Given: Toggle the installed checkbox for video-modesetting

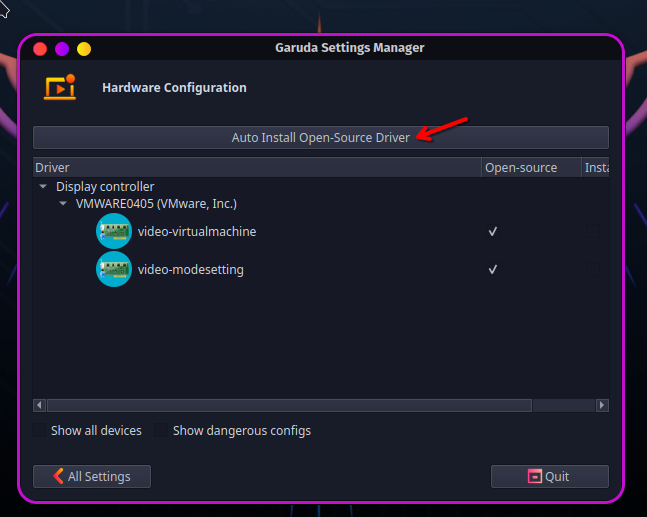Looking at the screenshot, I should coord(593,269).
